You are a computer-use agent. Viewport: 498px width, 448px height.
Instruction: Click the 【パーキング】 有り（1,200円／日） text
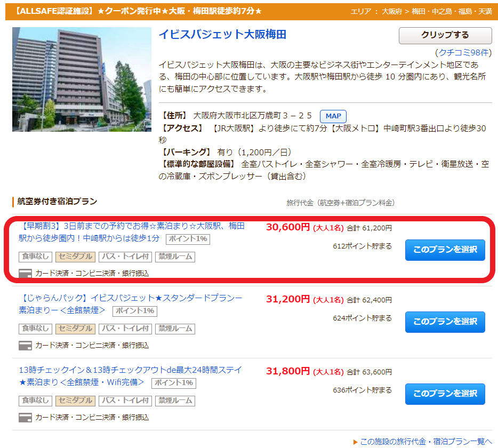pos(227,152)
